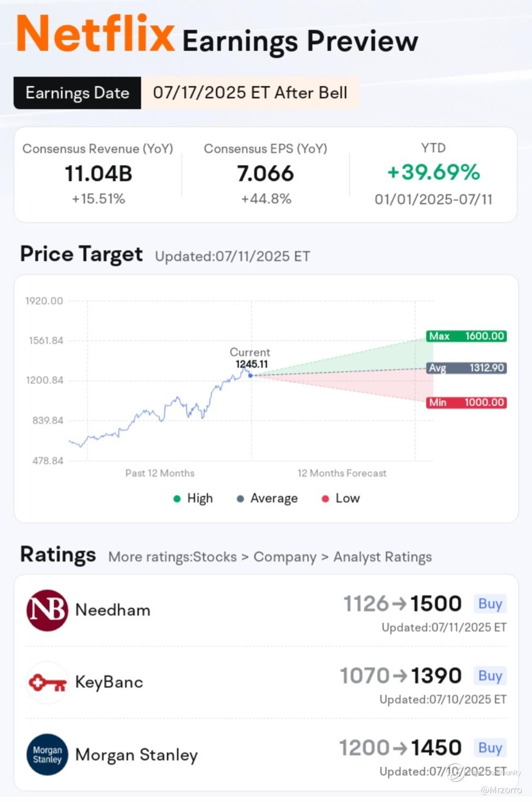The height and width of the screenshot is (802, 532).
Task: Open the Analyst Ratings breadcrumb link
Action: [x=382, y=557]
